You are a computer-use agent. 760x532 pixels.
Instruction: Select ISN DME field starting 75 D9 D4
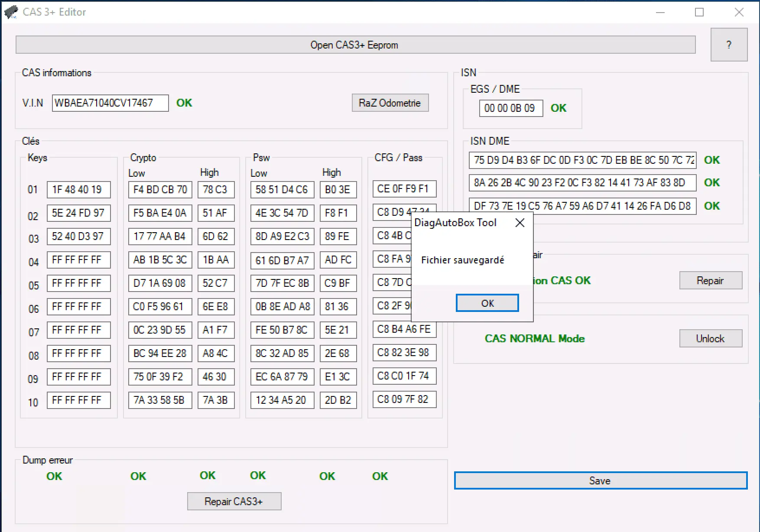pyautogui.click(x=582, y=160)
